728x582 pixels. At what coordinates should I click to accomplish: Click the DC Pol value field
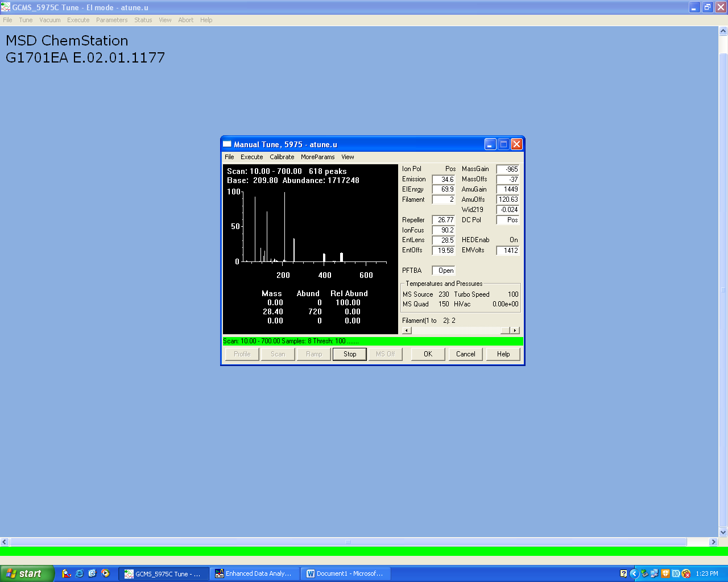(508, 221)
